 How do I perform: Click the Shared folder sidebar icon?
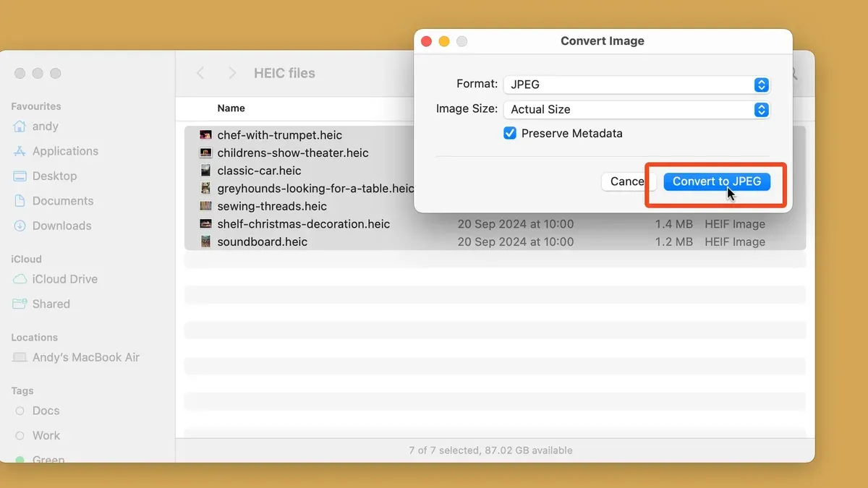(20, 304)
